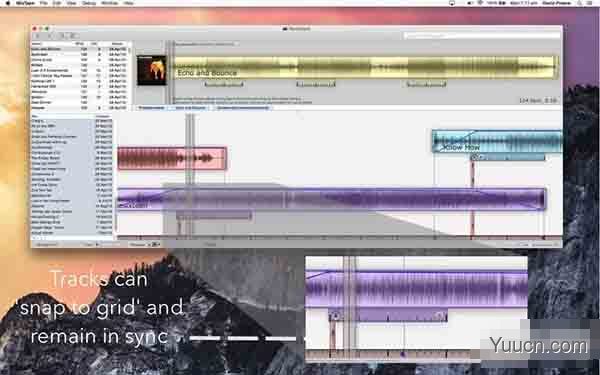This screenshot has width=600, height=375.
Task: Click the small bar beneath the purple clip
Action: click(214, 216)
